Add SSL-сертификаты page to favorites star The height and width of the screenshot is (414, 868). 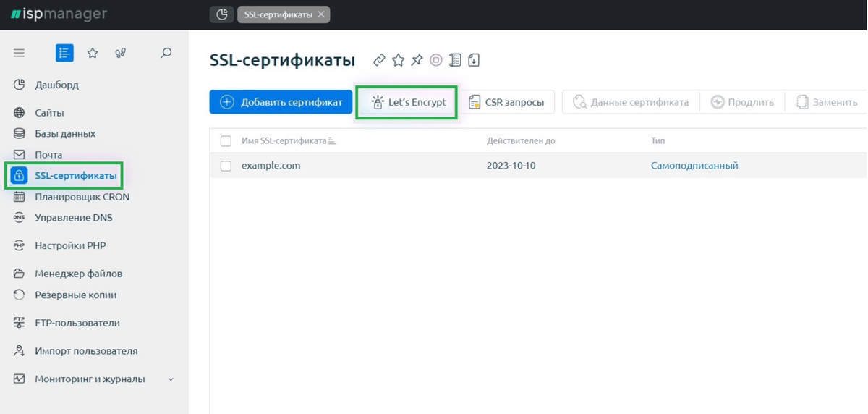tap(398, 60)
